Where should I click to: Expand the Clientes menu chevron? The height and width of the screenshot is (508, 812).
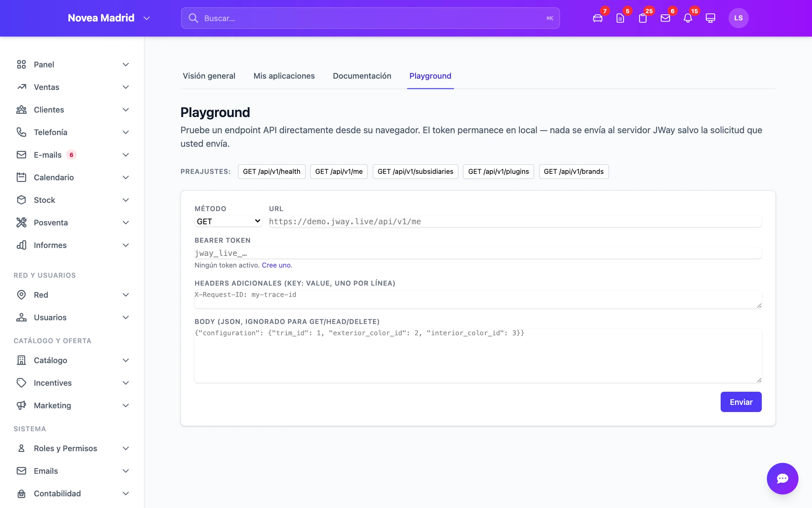click(x=126, y=110)
